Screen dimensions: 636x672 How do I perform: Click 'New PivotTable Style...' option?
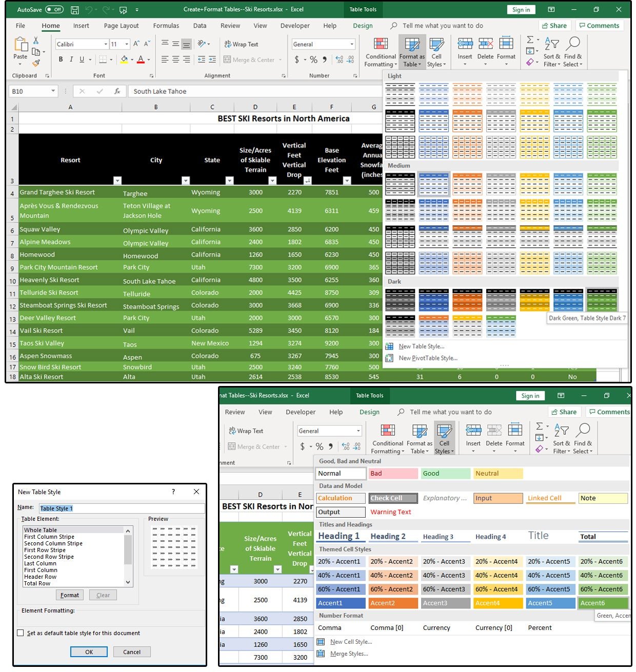428,358
